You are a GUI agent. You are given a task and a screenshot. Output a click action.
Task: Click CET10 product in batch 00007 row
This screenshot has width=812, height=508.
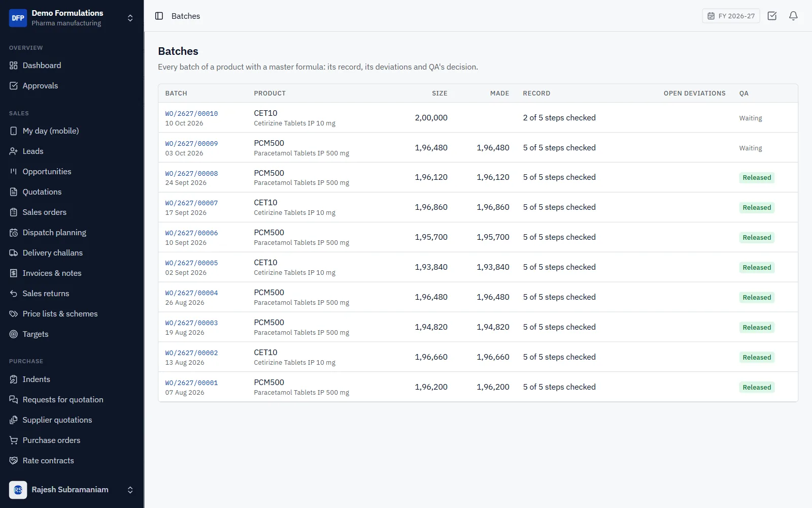pyautogui.click(x=265, y=203)
